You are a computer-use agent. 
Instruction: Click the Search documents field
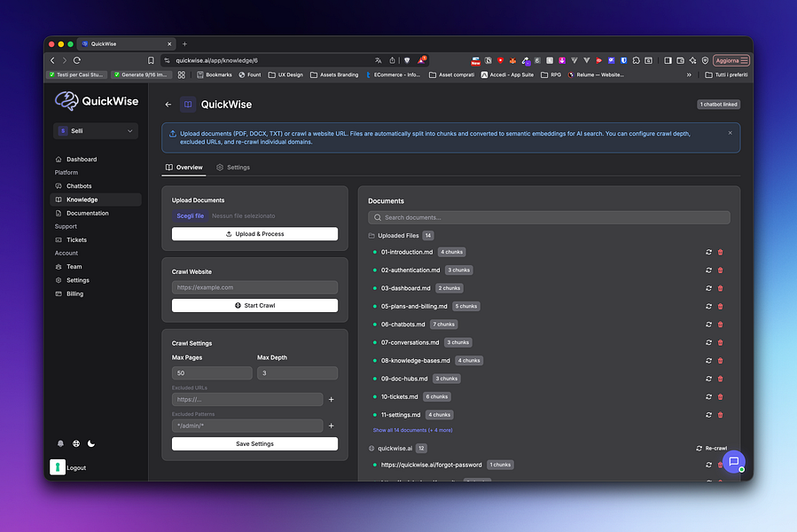[x=549, y=218]
